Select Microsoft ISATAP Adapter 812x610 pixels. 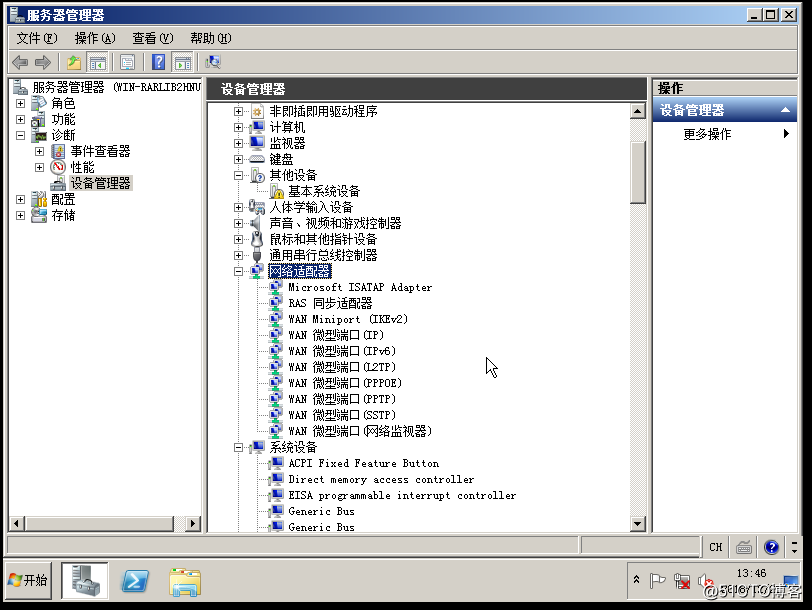[x=360, y=287]
